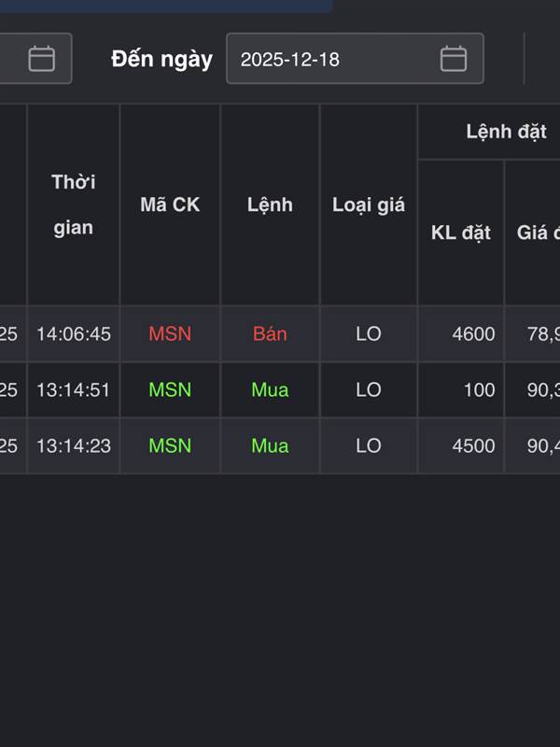Click the LO price type in the 13:14:23 row
Viewport: 560px width, 747px height.
click(369, 445)
